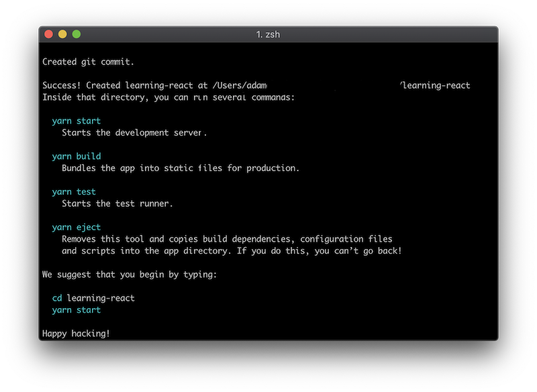Click the final 'yarn start' below cd command
The width and height of the screenshot is (537, 392).
pyautogui.click(x=77, y=310)
